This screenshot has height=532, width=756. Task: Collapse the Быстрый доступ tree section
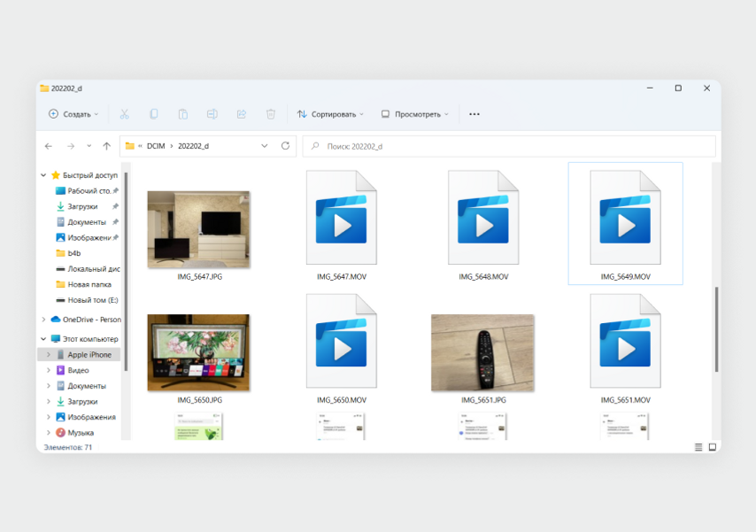[43, 175]
